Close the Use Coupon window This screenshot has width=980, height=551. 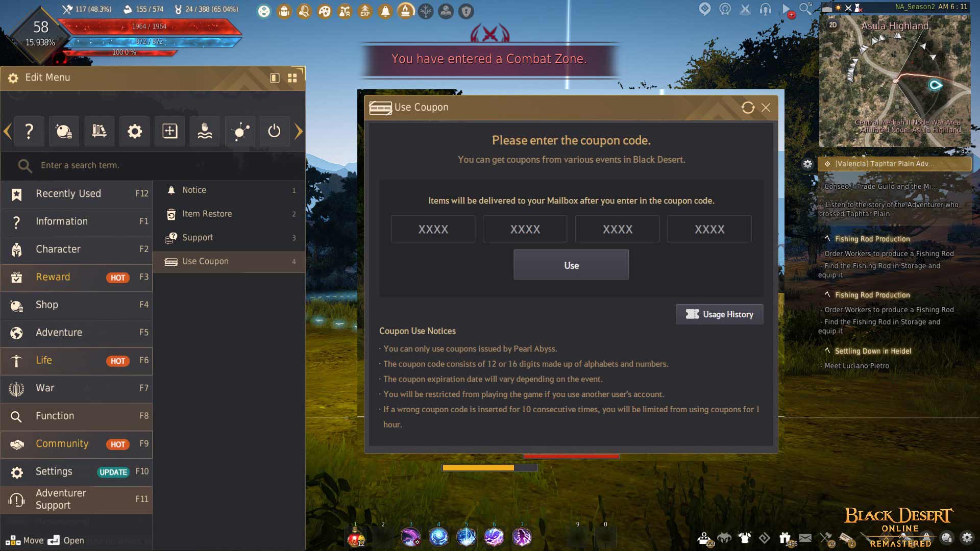tap(766, 108)
